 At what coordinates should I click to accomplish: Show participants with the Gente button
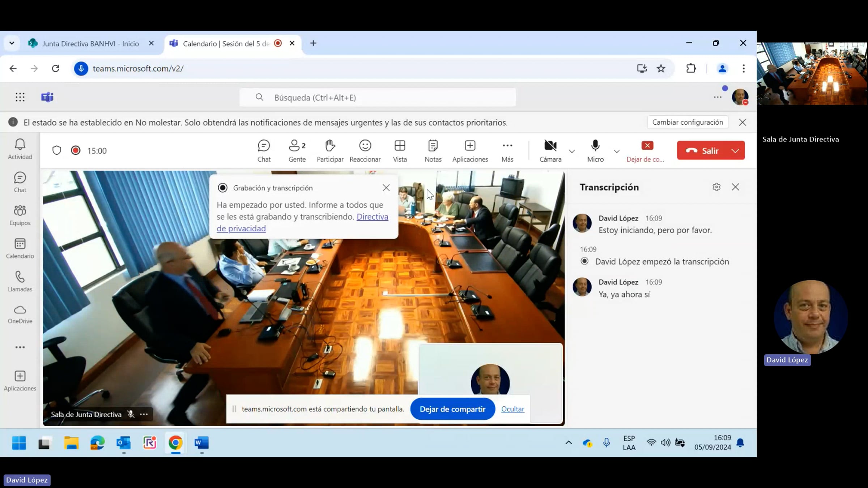[x=297, y=151]
